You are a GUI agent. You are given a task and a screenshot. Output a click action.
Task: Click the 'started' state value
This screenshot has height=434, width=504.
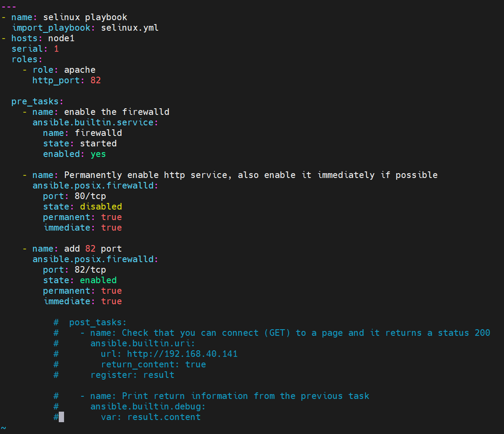tap(98, 144)
